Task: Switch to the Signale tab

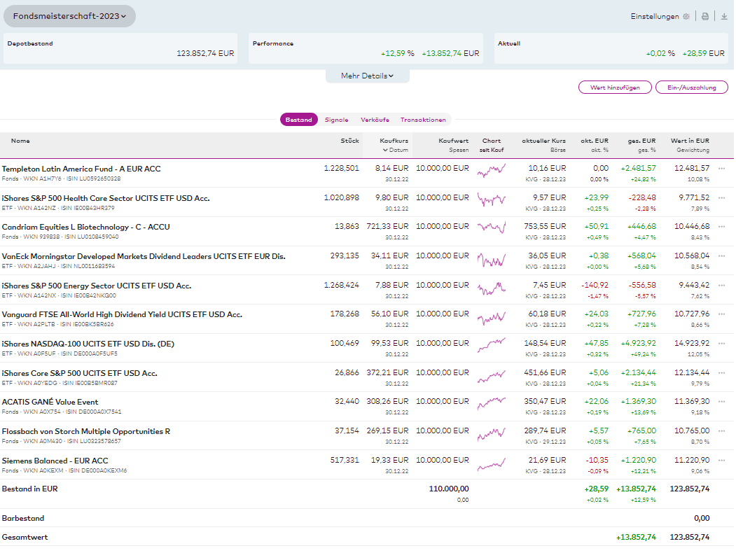Action: pyautogui.click(x=336, y=120)
